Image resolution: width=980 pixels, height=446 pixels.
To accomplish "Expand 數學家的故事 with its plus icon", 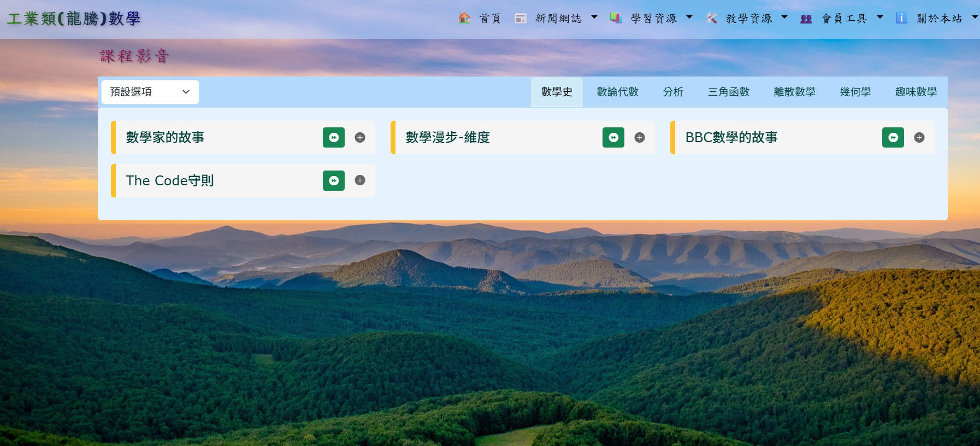I will pyautogui.click(x=360, y=138).
